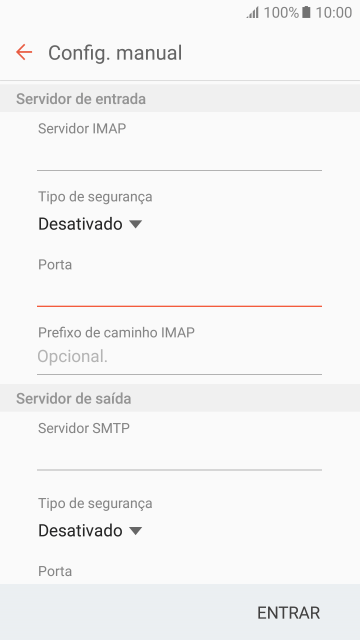Open incoming Tipo de segurança dropdown arrow
Image resolution: width=360 pixels, height=640 pixels.
(135, 224)
